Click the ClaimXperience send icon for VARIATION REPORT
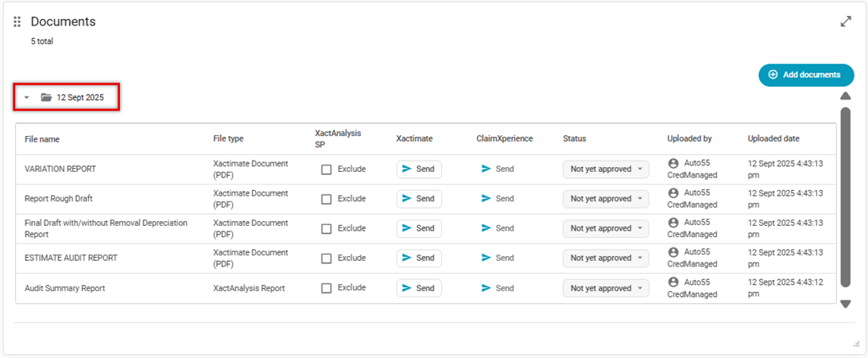 tap(486, 169)
